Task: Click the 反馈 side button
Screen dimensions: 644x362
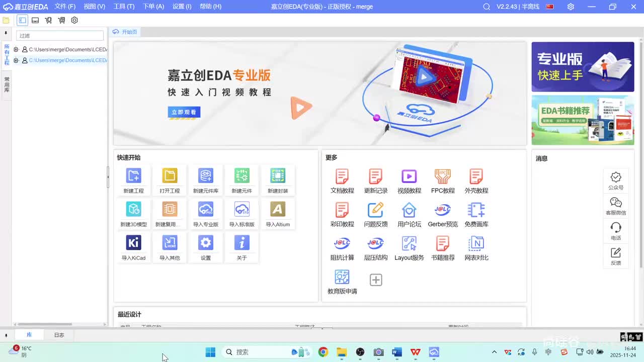Action: click(616, 256)
